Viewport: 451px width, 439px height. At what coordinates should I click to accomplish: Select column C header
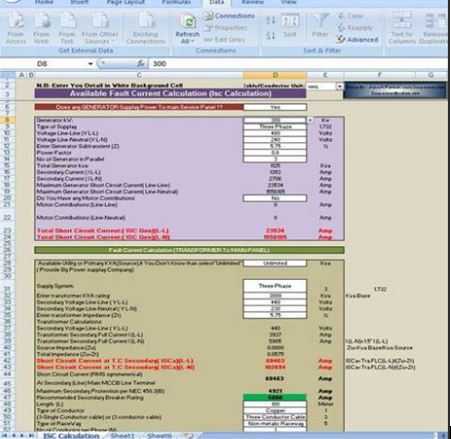click(x=139, y=75)
